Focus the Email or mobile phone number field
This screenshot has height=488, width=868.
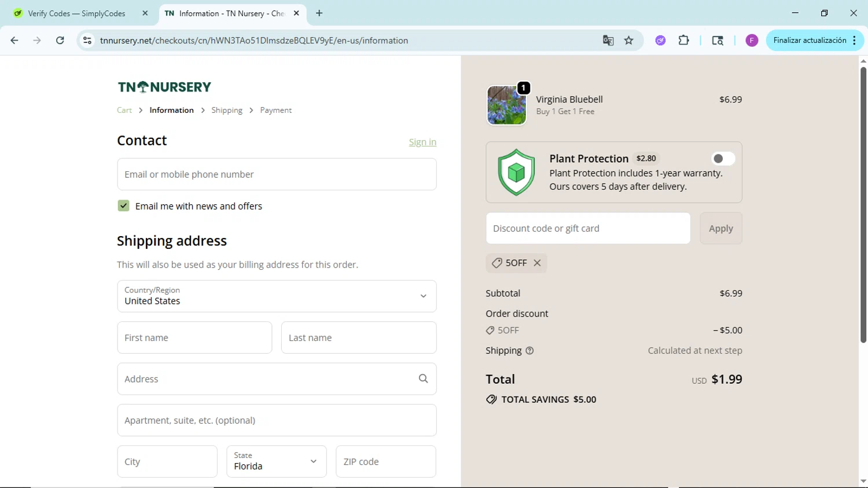click(277, 174)
